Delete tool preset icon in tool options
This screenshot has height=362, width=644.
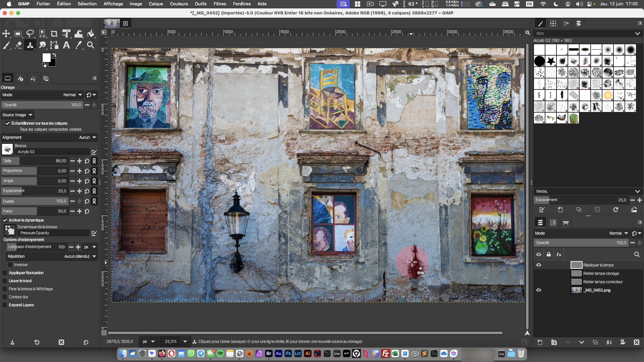pyautogui.click(x=61, y=342)
